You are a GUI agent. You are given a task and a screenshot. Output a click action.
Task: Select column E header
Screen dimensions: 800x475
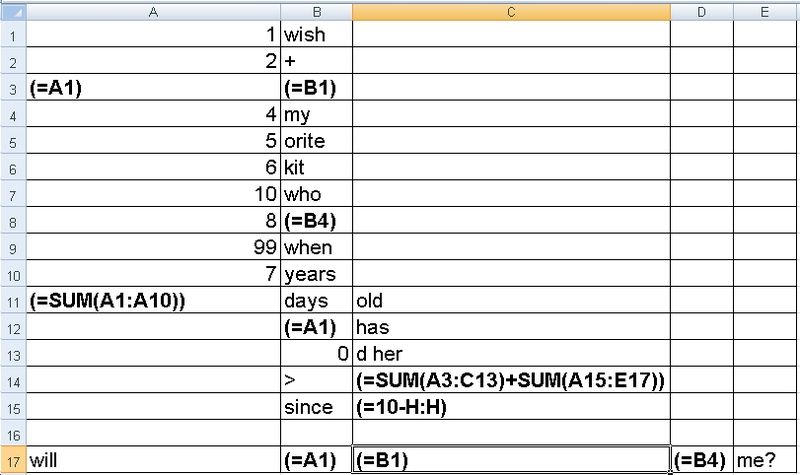click(x=766, y=11)
